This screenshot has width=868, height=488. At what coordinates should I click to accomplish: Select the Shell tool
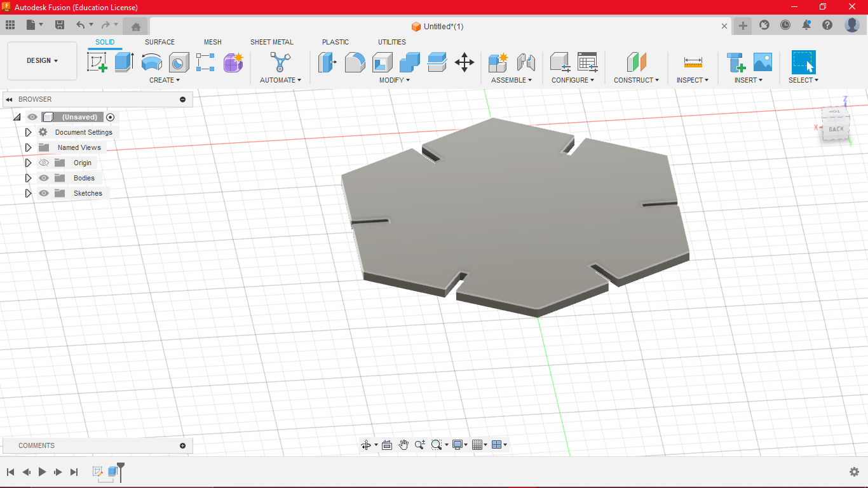click(x=382, y=62)
